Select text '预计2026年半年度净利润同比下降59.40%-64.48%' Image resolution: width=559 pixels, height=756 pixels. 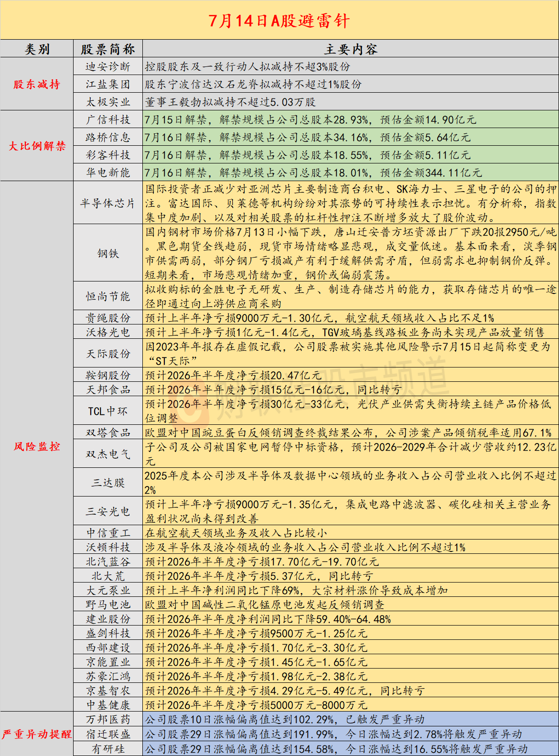[x=268, y=619]
